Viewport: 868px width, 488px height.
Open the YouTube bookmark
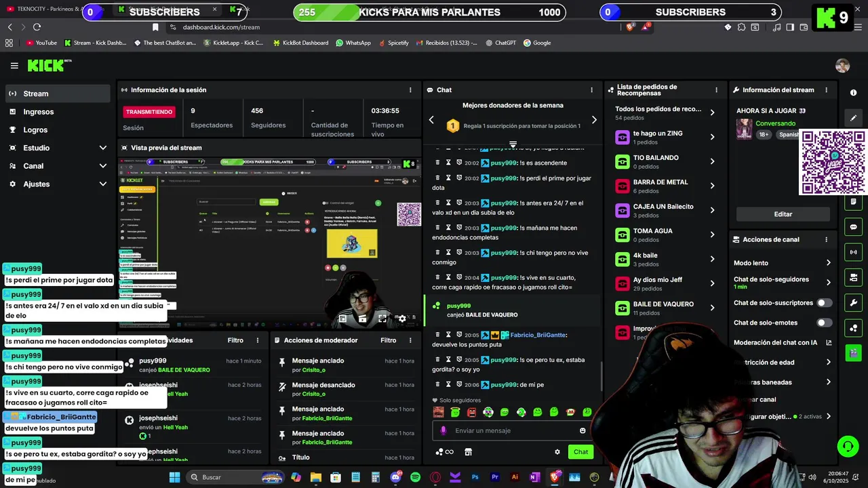pyautogui.click(x=41, y=43)
